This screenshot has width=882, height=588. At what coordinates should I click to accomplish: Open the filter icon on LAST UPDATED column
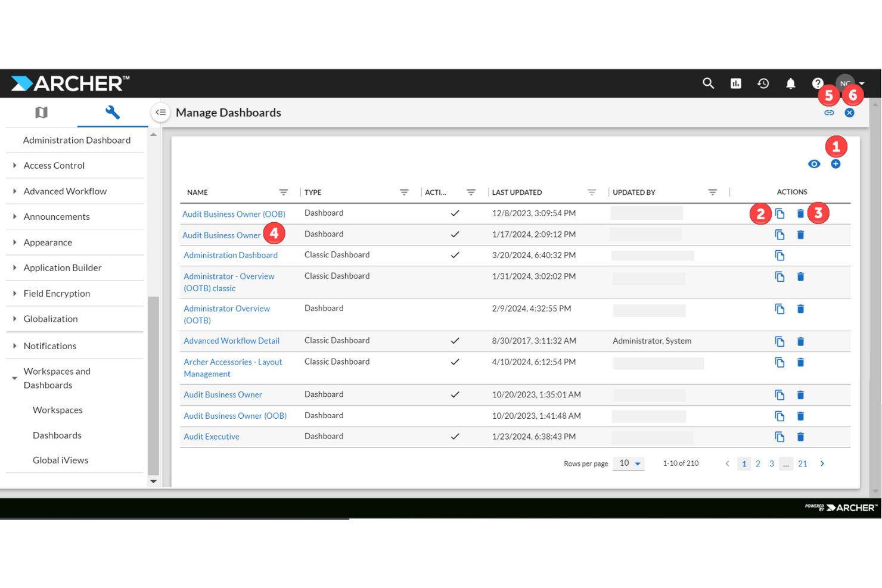click(x=592, y=192)
